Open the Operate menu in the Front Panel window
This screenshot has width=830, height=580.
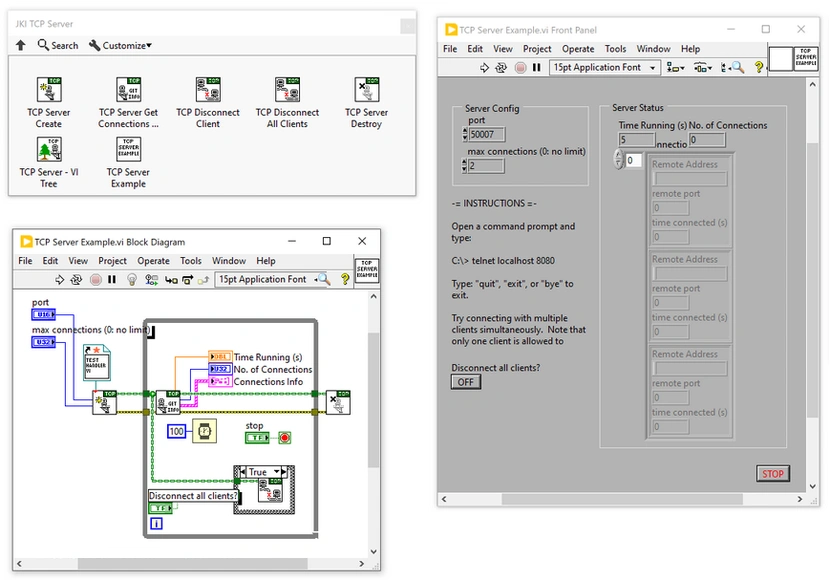(x=578, y=48)
